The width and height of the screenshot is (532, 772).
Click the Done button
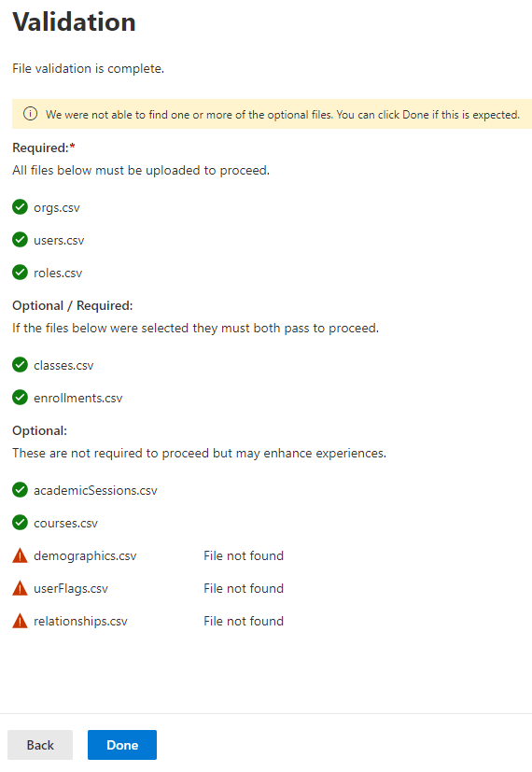(122, 745)
